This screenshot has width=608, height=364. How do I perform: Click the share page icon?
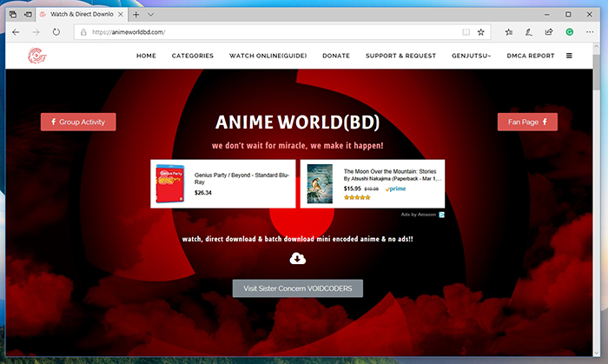pos(549,32)
